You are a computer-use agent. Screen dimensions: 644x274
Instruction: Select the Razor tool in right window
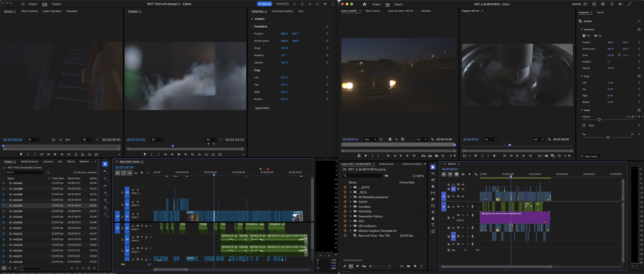(433, 186)
